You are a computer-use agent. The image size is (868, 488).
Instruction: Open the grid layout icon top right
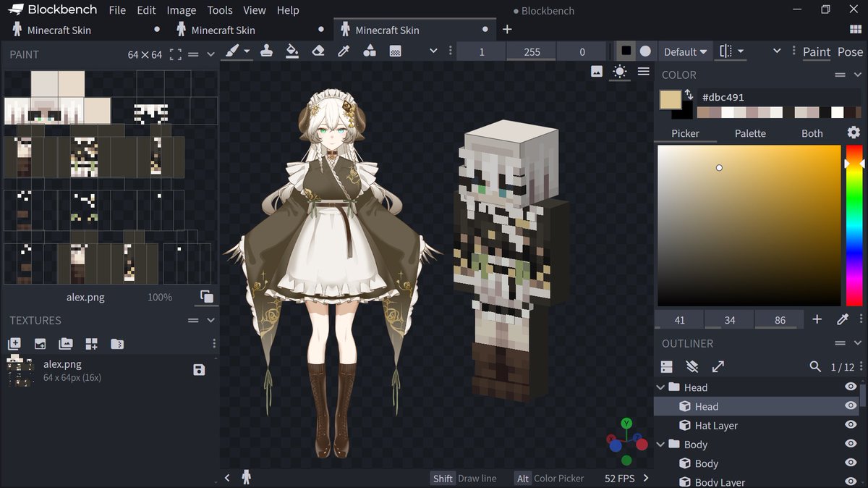click(x=855, y=30)
